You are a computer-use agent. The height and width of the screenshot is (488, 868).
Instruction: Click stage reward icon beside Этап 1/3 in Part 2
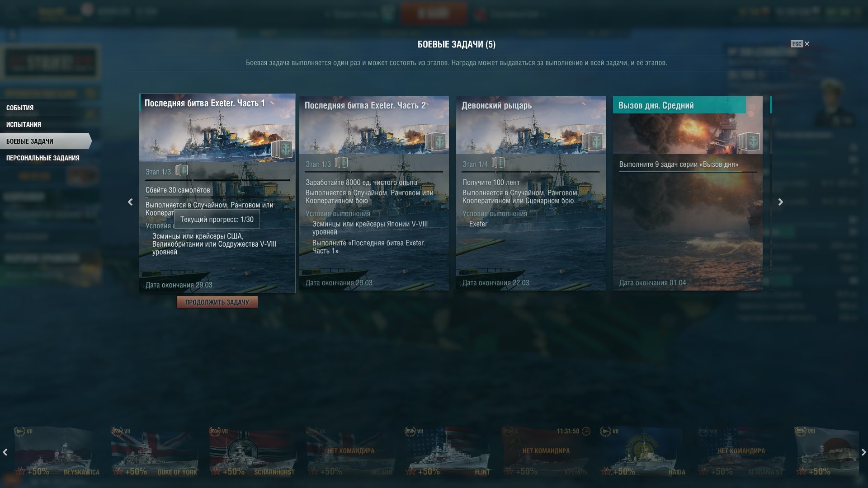click(x=341, y=162)
